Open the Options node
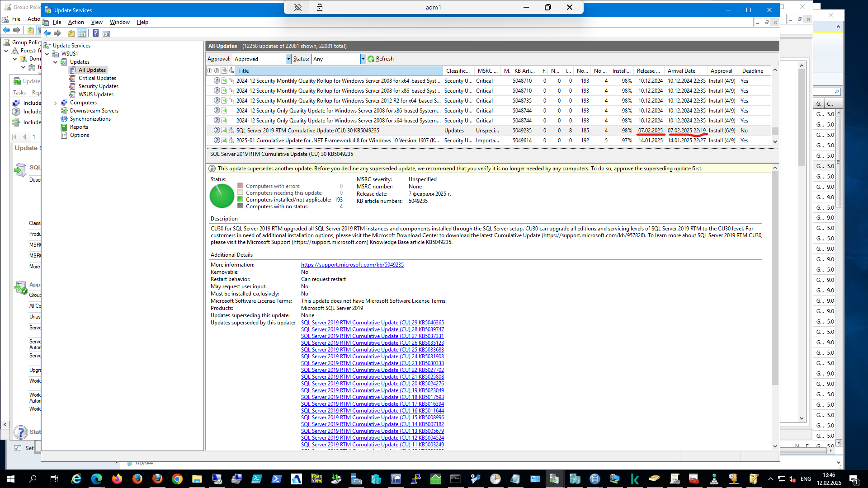Screen dimensions: 868x488 [x=80, y=135]
